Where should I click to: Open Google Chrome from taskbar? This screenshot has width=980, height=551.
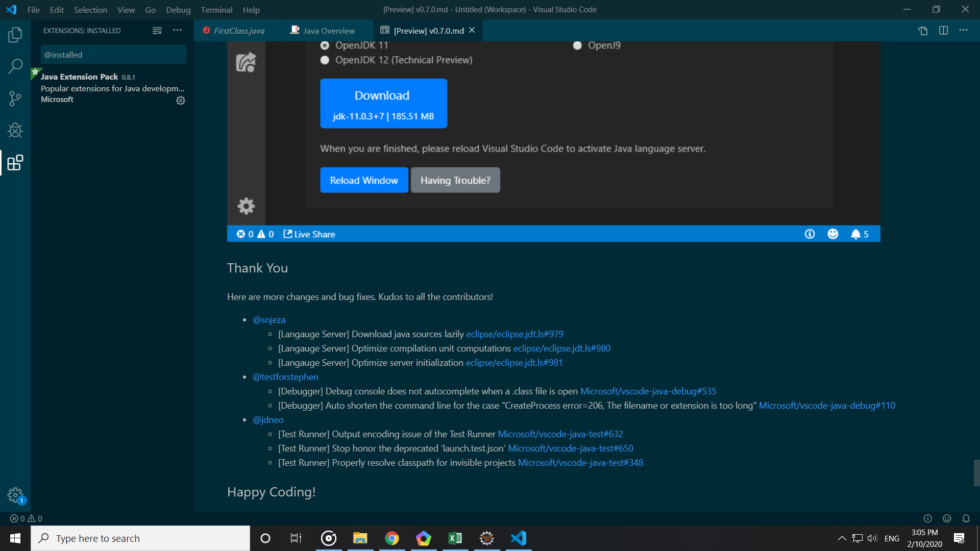point(392,538)
